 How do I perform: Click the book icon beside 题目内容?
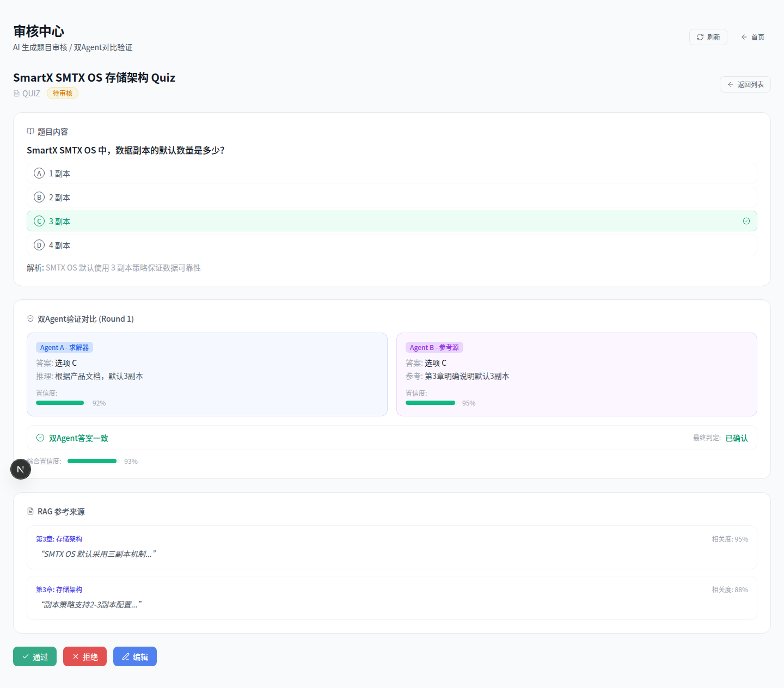click(x=30, y=132)
